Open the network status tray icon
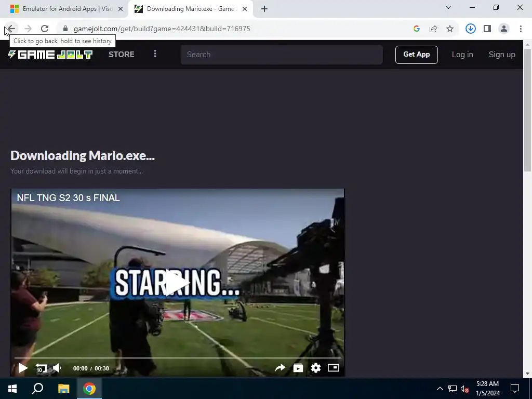The height and width of the screenshot is (399, 532). tap(453, 389)
